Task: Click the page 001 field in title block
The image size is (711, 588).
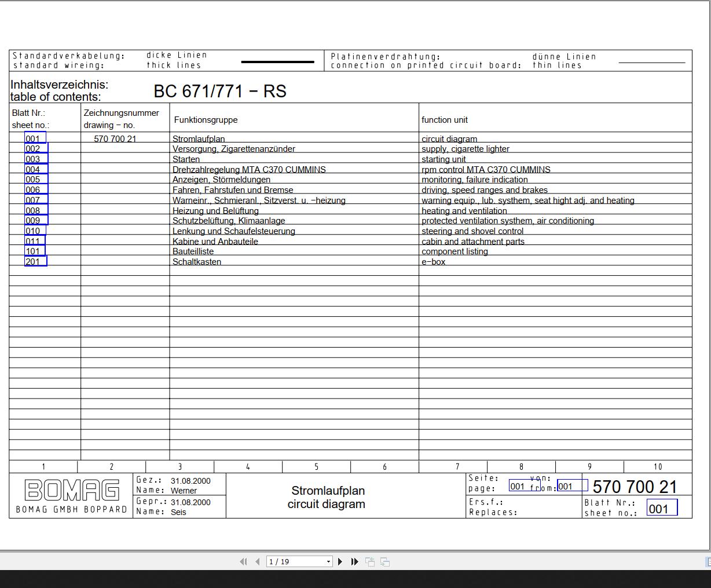Action: (525, 486)
